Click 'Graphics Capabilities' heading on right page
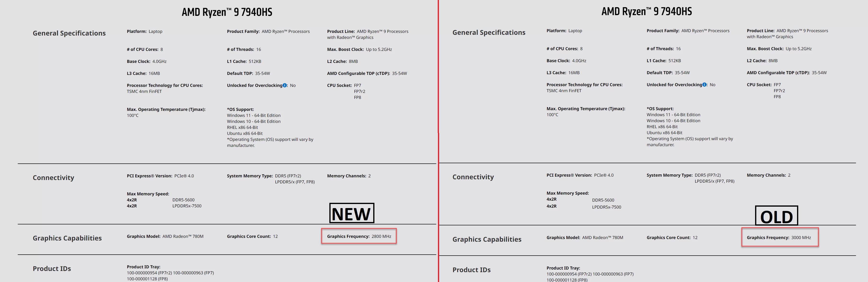The width and height of the screenshot is (868, 282). click(x=487, y=240)
